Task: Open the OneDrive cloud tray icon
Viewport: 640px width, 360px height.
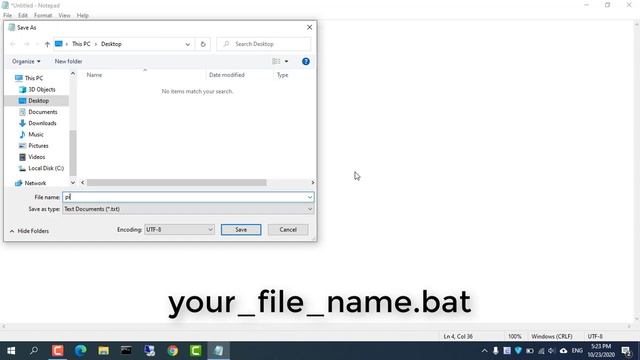Action: click(x=563, y=351)
